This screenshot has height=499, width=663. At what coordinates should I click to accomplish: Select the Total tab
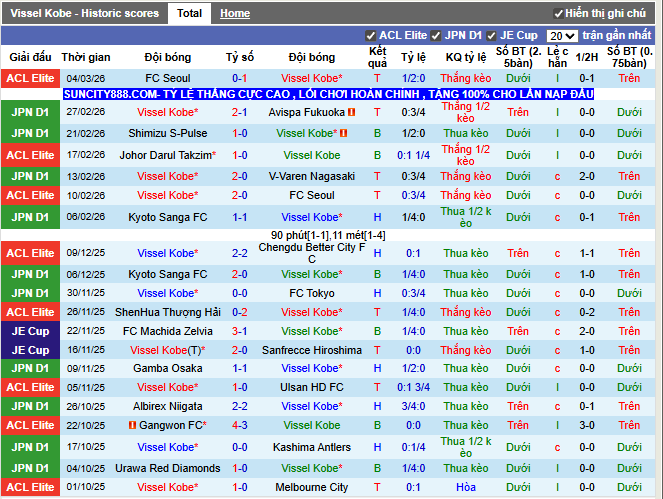pyautogui.click(x=189, y=14)
